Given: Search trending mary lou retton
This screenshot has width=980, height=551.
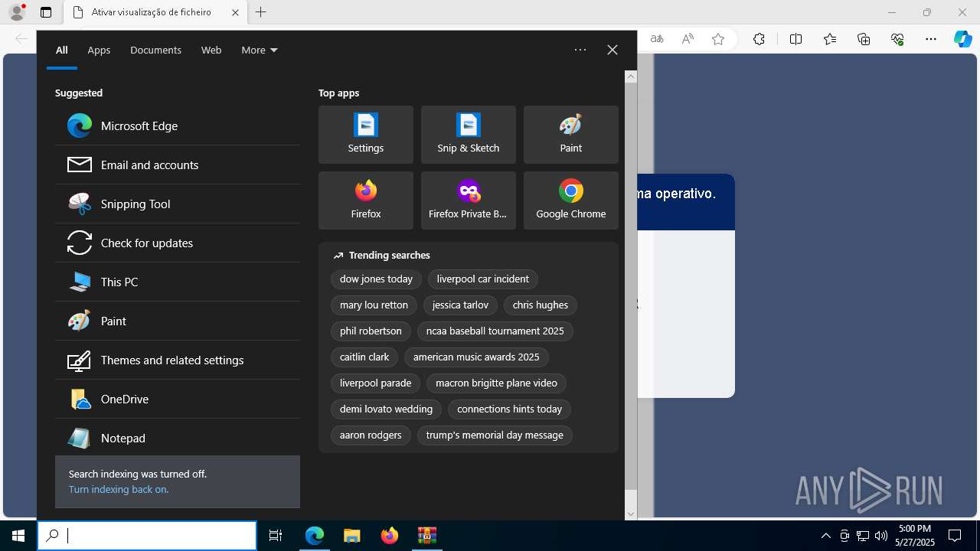Looking at the screenshot, I should (x=374, y=305).
